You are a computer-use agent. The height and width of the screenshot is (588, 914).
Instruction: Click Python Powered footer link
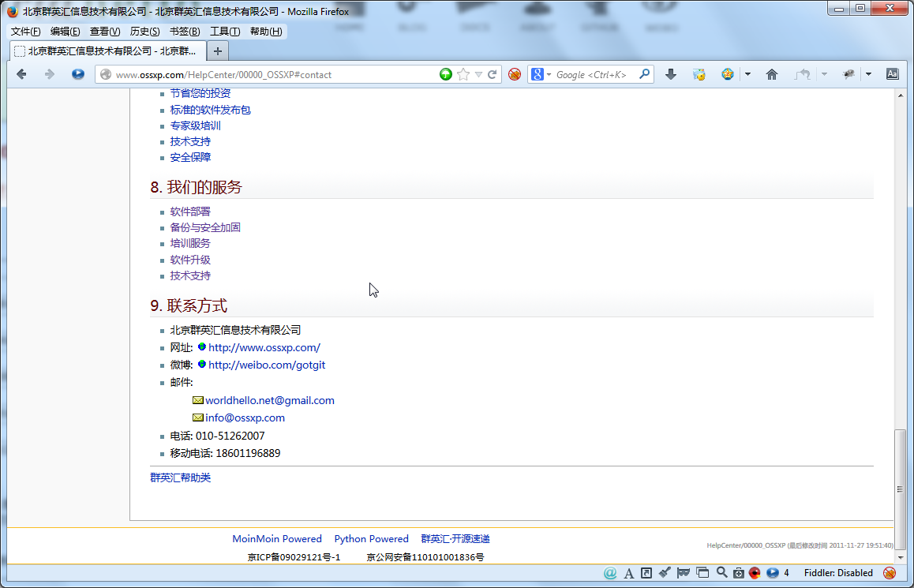(371, 539)
